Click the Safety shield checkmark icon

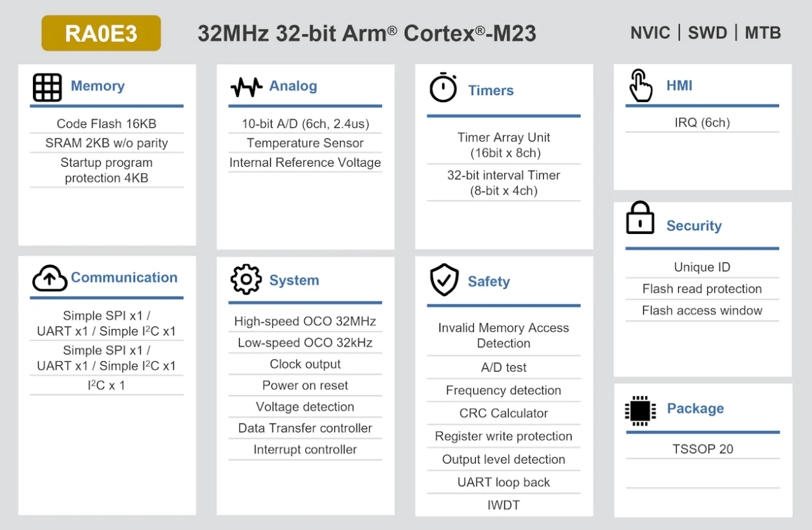pyautogui.click(x=444, y=280)
